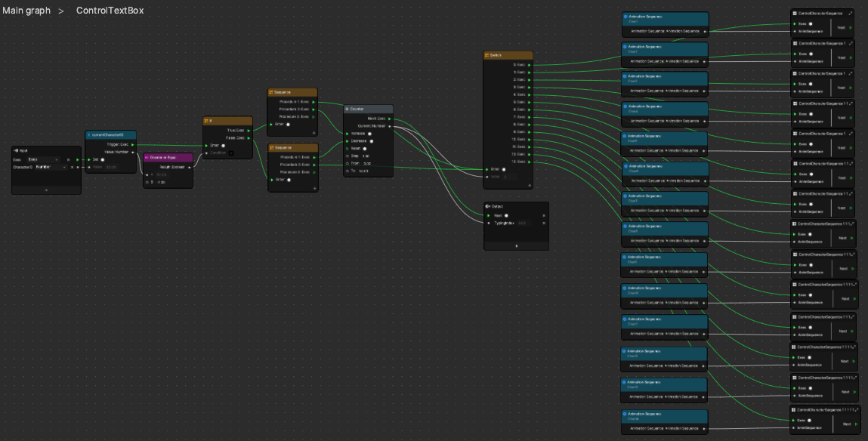868x441 pixels.
Task: Add a new port to Switch node
Action: 530,185
